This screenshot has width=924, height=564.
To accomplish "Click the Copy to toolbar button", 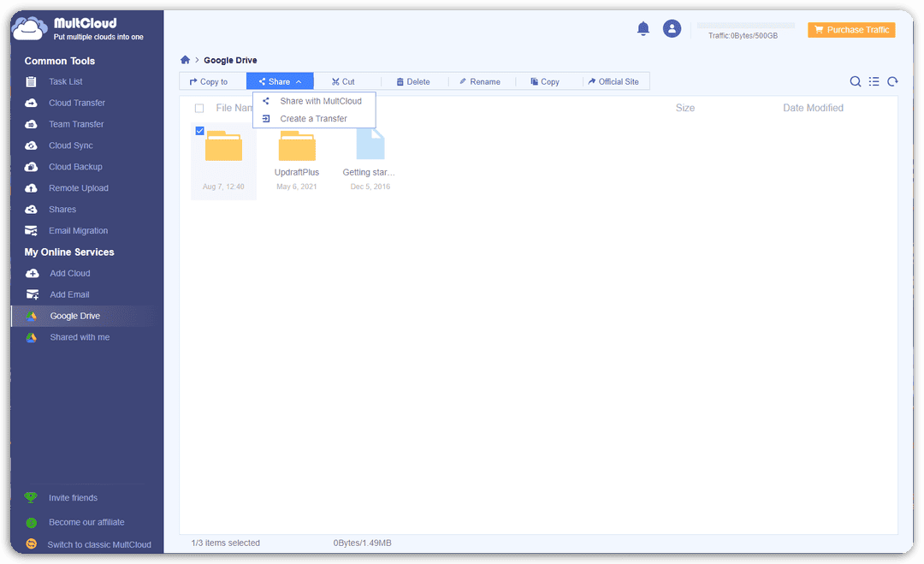I will pyautogui.click(x=209, y=81).
